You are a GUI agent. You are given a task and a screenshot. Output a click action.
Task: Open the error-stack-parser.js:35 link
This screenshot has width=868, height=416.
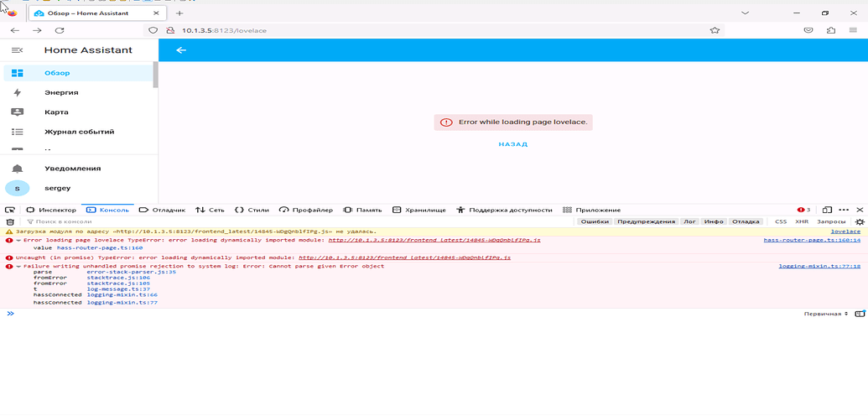click(x=131, y=272)
